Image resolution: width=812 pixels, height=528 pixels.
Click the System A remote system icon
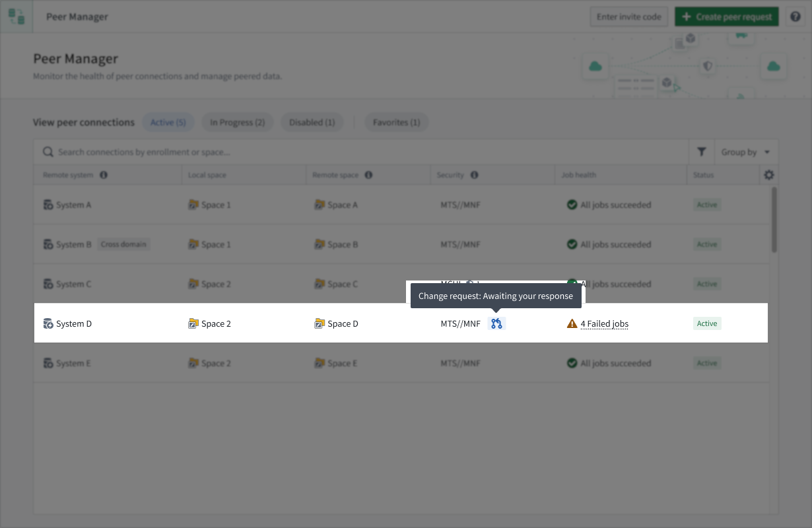(x=48, y=205)
